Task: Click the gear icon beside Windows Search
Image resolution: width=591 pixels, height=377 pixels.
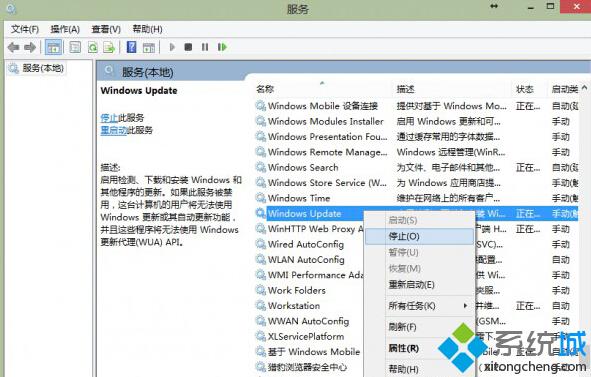Action: point(261,167)
